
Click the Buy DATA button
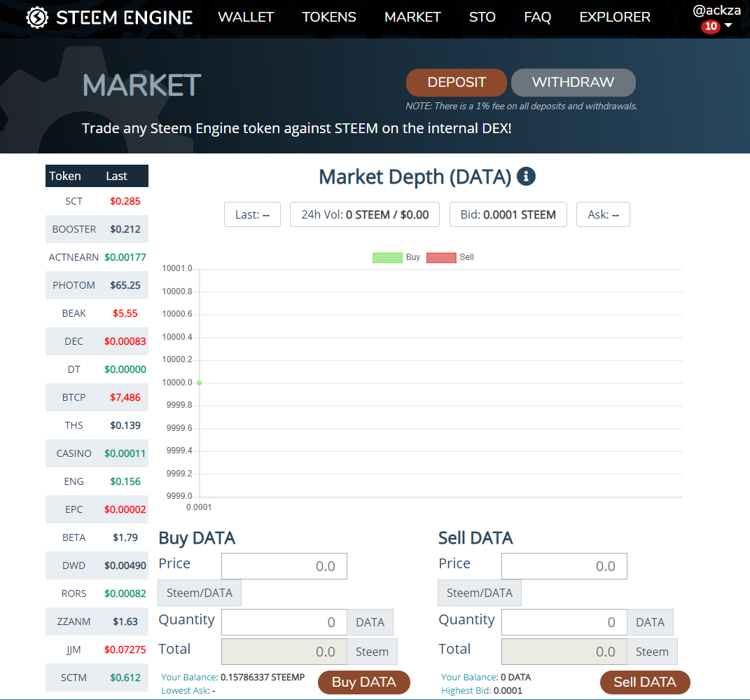[363, 682]
